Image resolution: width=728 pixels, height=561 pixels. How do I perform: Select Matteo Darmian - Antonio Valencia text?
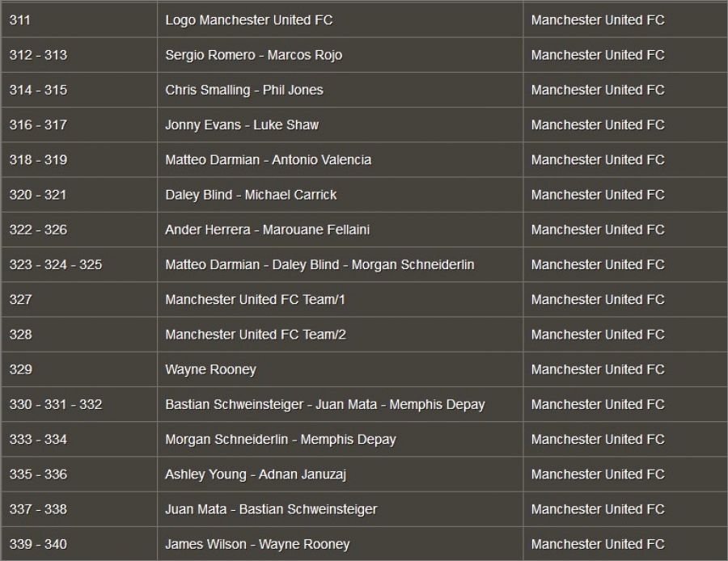[x=268, y=160]
